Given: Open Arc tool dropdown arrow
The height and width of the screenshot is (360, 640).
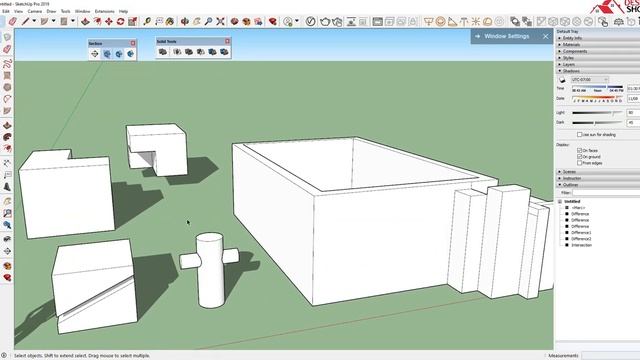Looking at the screenshot, I should [x=53, y=21].
